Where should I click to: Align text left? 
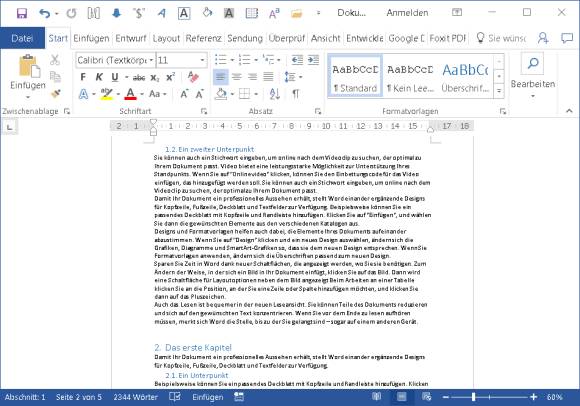220,77
